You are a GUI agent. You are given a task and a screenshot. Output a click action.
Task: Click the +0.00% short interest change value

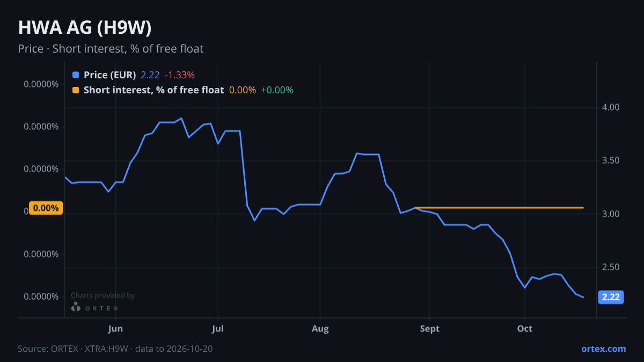click(x=277, y=90)
